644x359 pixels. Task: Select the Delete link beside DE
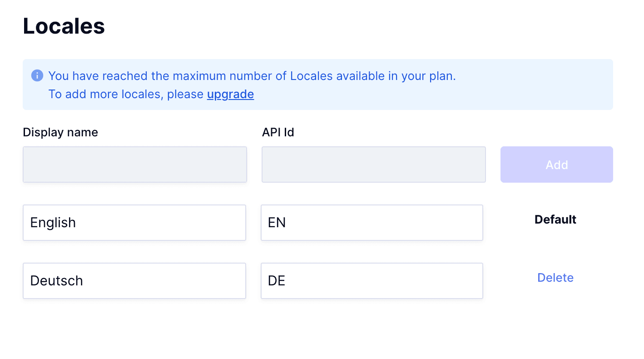[555, 278]
